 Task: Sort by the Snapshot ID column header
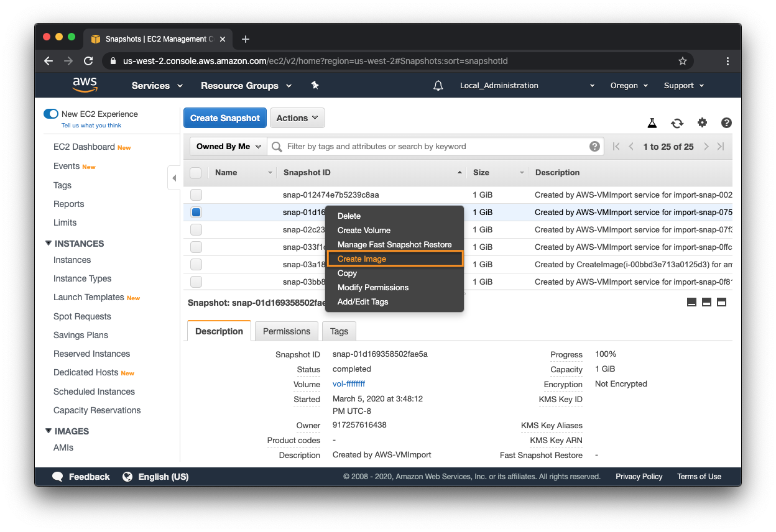pyautogui.click(x=372, y=173)
